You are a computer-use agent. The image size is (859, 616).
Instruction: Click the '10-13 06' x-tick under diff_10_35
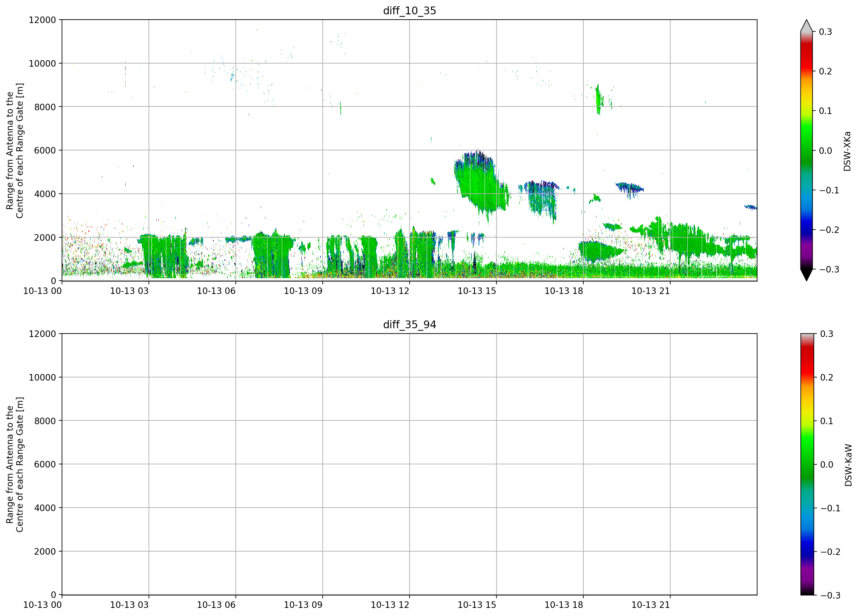[216, 291]
